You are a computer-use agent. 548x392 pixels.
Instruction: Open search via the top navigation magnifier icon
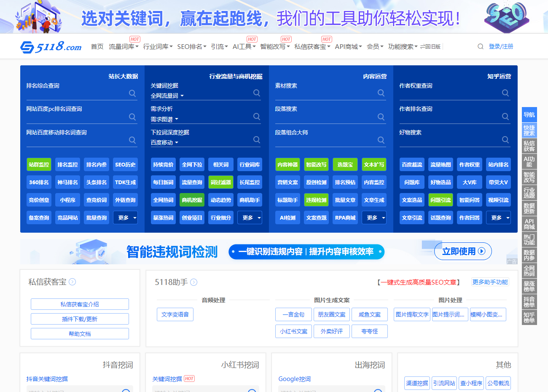point(481,46)
